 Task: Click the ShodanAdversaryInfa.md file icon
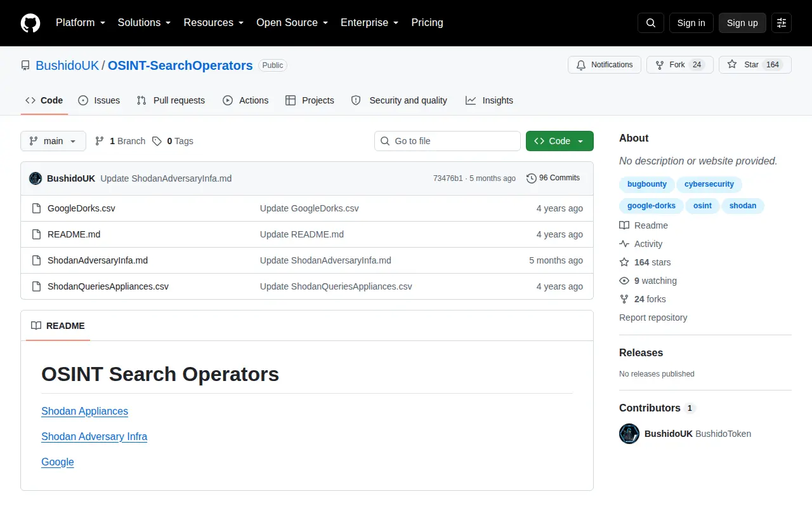point(36,260)
